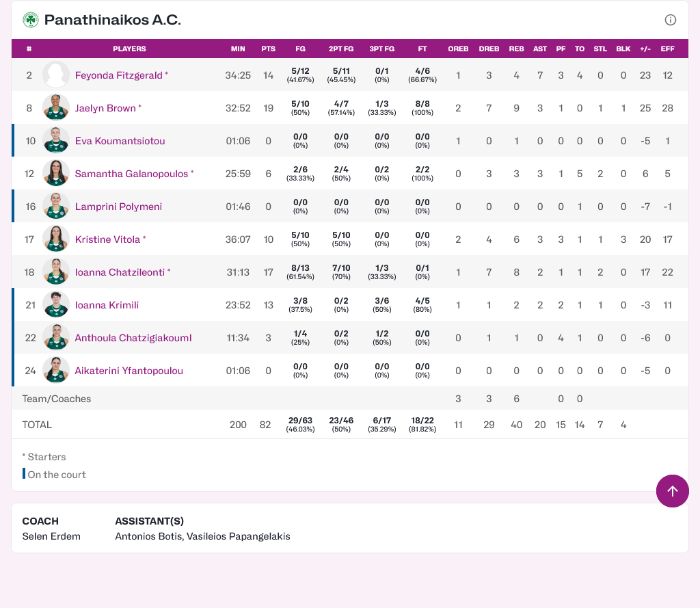Open Feyonda Fitzgerald's player page
Screen dimensions: 700x608
click(119, 75)
